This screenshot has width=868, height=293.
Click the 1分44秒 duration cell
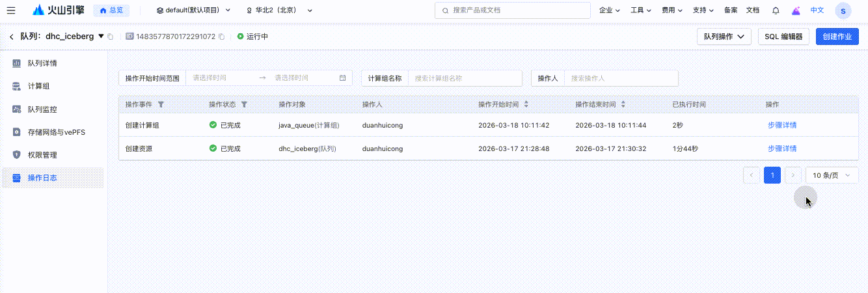[685, 148]
